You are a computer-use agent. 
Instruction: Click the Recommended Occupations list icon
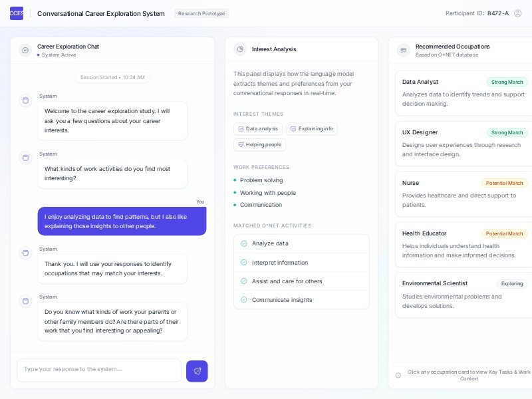404,50
